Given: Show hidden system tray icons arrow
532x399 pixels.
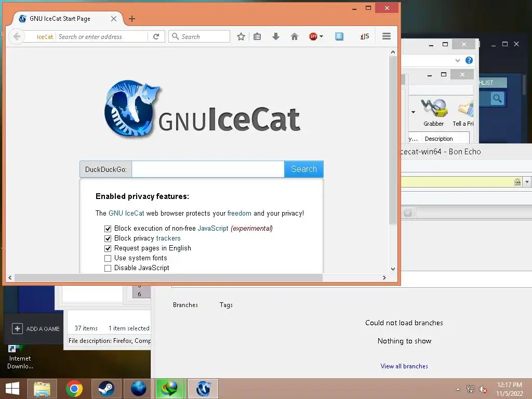Looking at the screenshot, I should (458, 389).
